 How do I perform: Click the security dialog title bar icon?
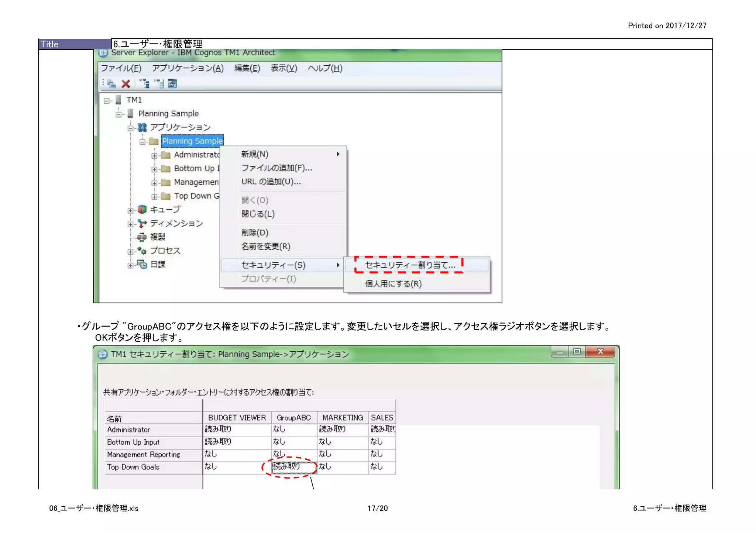point(103,355)
